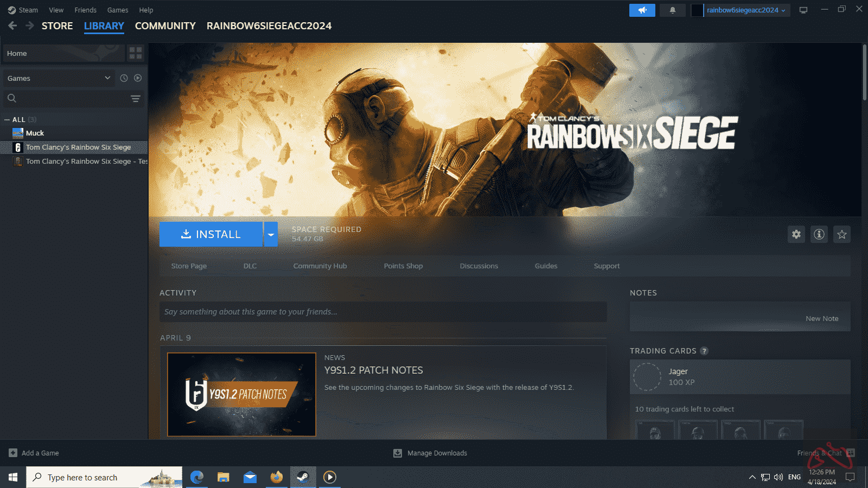Launch Firefox from the taskbar
868x488 pixels.
[276, 477]
